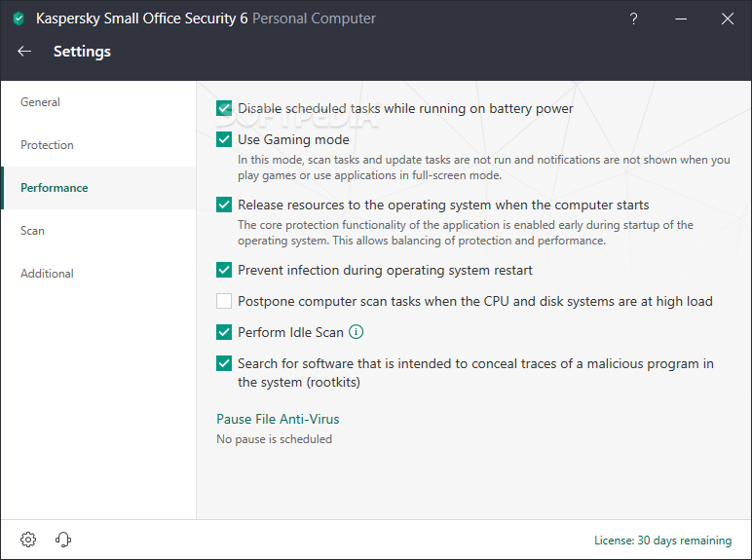Viewport: 752px width, 560px height.
Task: Uncheck Disable scheduled tasks on battery power
Action: click(x=224, y=108)
